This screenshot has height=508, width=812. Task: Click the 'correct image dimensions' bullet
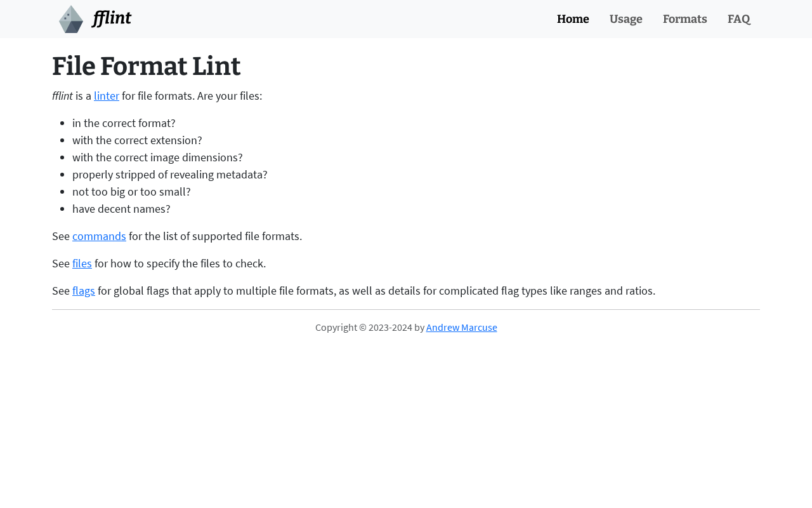tap(157, 157)
